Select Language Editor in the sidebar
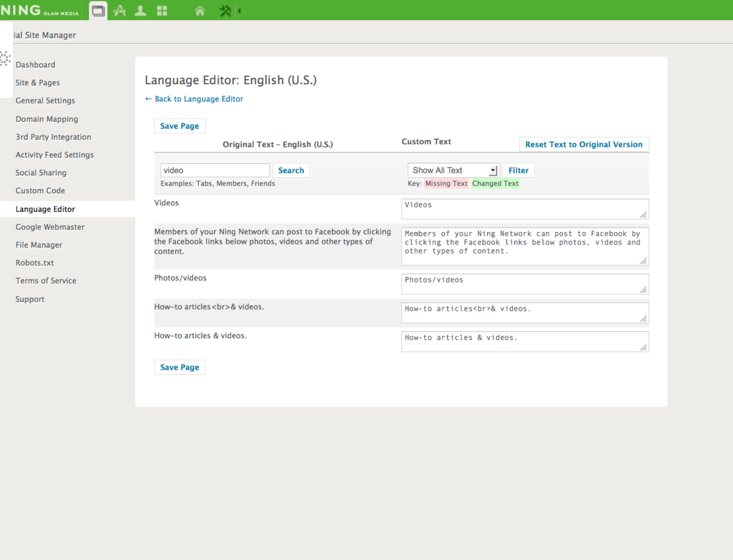Viewport: 733px width, 560px height. click(45, 209)
